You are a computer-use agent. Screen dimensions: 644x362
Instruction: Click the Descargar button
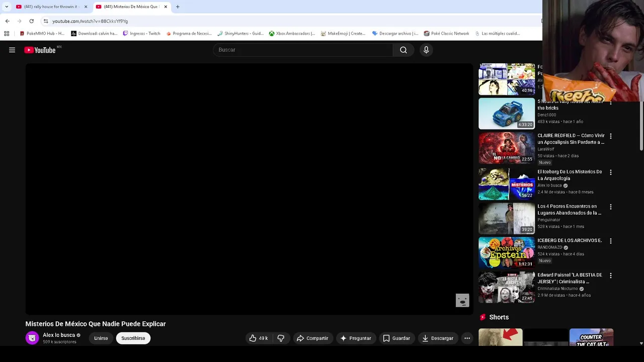(x=438, y=338)
